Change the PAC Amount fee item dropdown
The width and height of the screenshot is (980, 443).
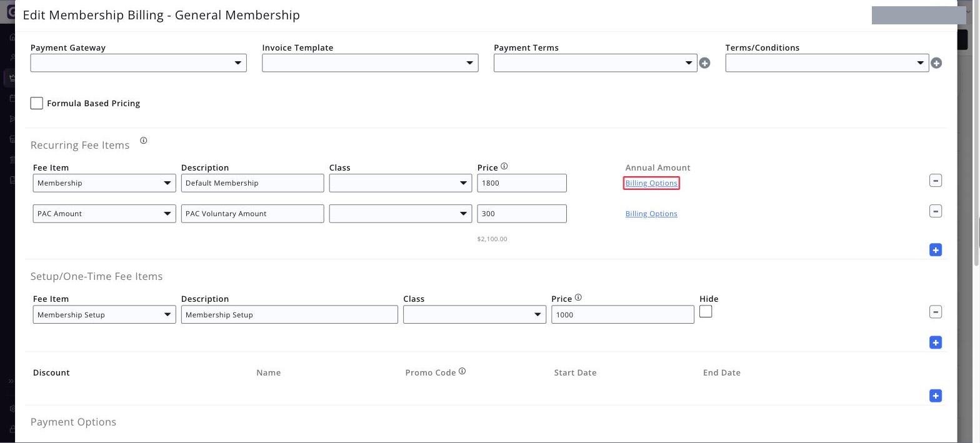[x=104, y=214]
